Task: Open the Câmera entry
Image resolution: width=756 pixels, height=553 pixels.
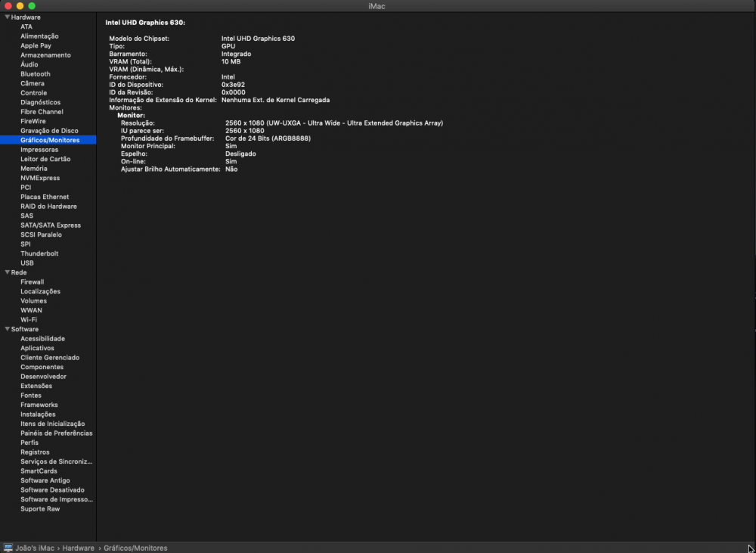Action: [x=33, y=83]
